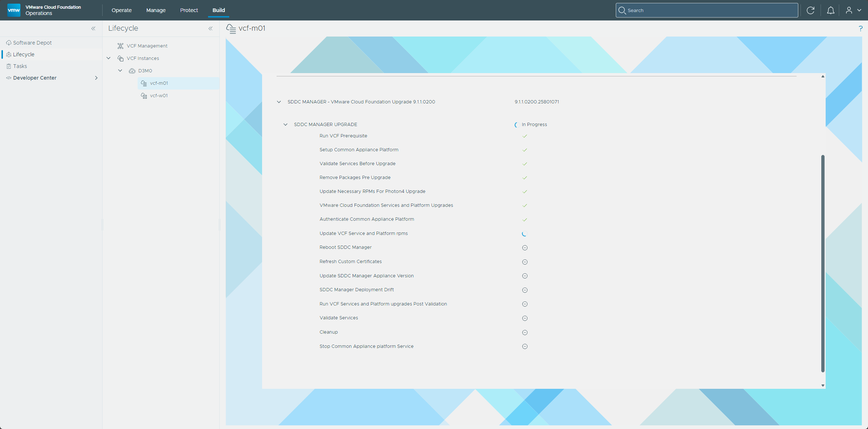The height and width of the screenshot is (429, 868).
Task: Expand the Developer Center submenu arrow
Action: point(96,78)
